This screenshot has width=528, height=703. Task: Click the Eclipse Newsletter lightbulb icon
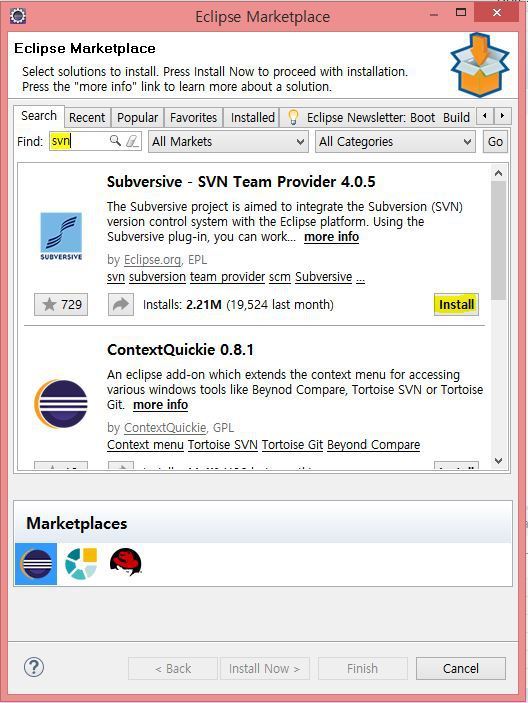click(293, 117)
